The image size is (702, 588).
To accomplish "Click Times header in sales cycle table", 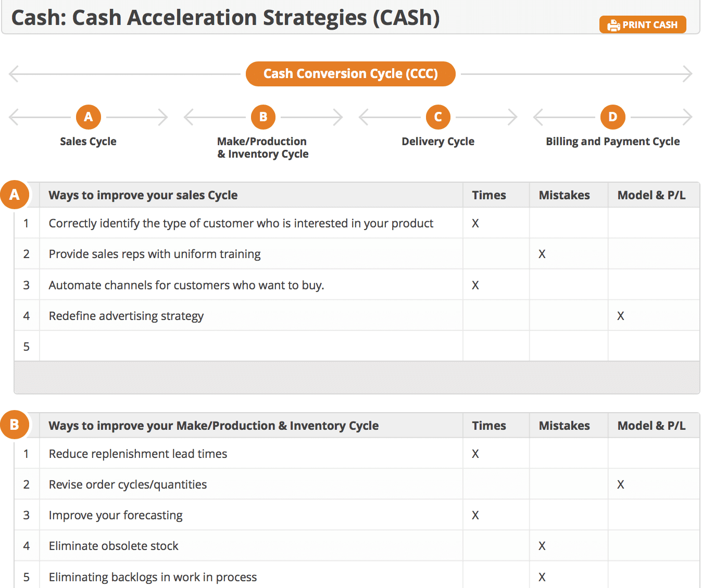I will tap(489, 195).
